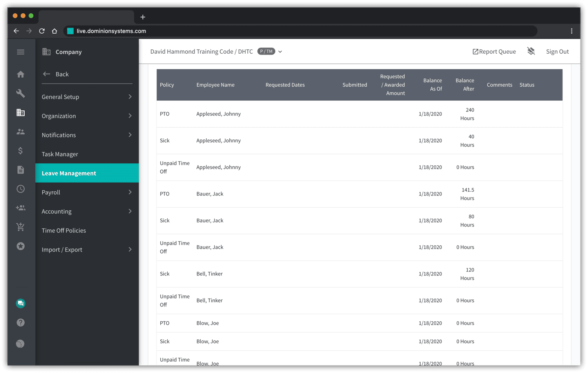Click the Status column header
588x373 pixels.
527,85
